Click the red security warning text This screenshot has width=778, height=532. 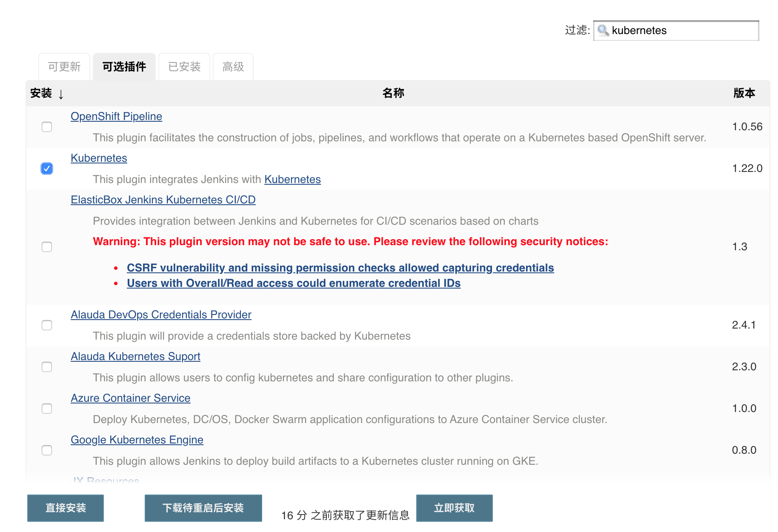click(350, 241)
